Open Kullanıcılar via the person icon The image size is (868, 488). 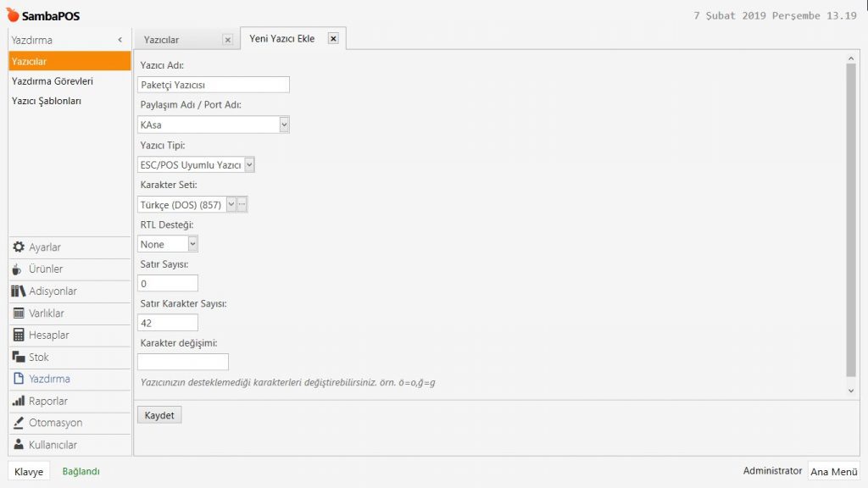(19, 446)
